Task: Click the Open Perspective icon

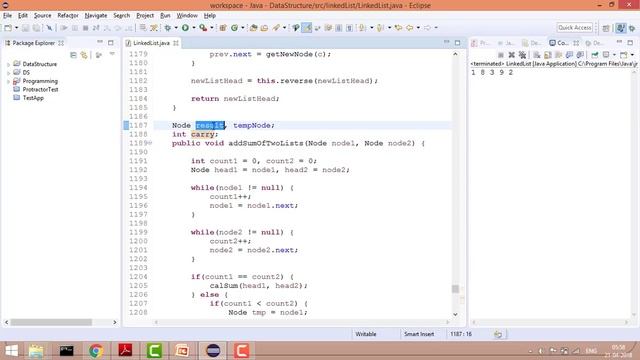Action: pyautogui.click(x=606, y=28)
